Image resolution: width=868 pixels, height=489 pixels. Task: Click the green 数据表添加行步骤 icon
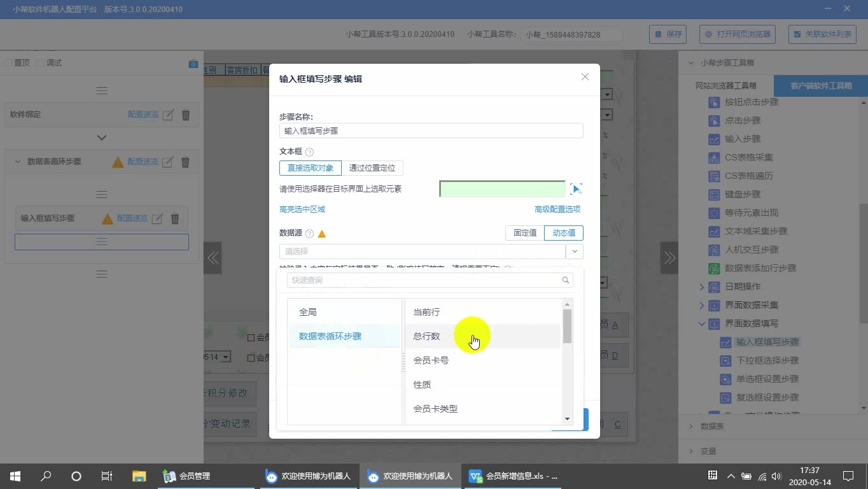click(714, 268)
